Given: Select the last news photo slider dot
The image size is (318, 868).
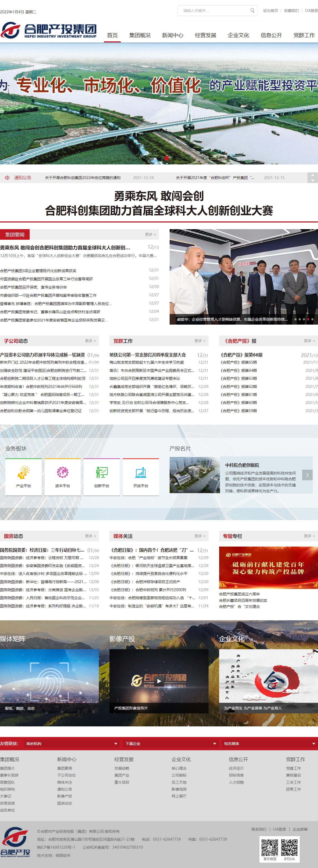Looking at the screenshot, I should coord(312,319).
